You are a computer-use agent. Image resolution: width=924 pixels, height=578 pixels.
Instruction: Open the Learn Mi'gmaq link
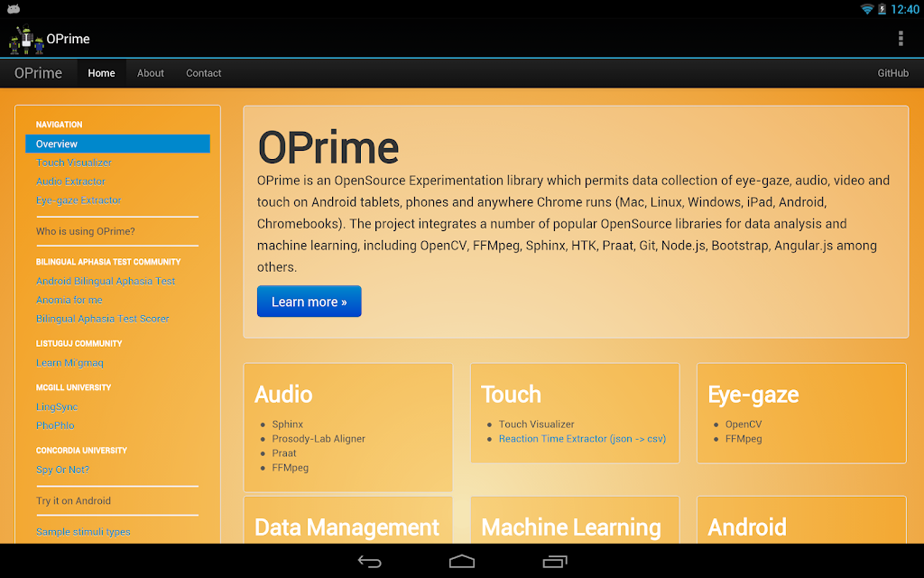(x=69, y=363)
